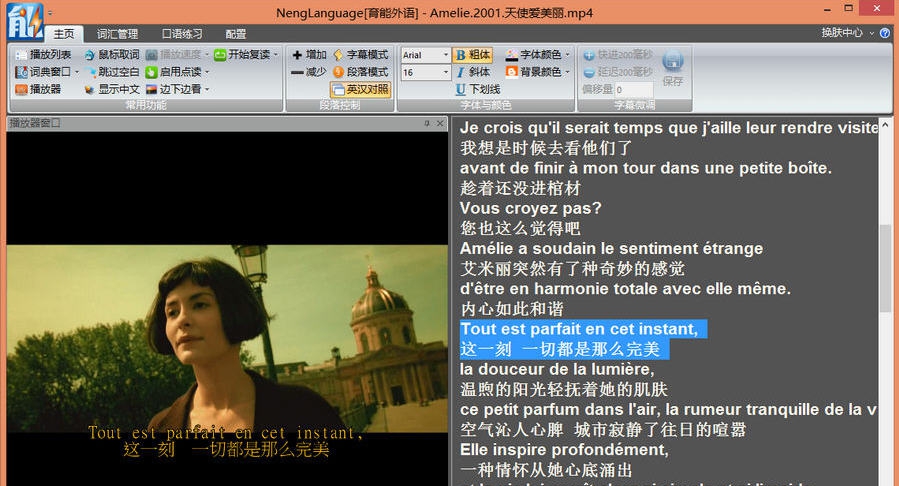Image resolution: width=899 pixels, height=486 pixels.
Task: Select line "温煦的阳光轻抚着她的肌肤"
Action: [564, 389]
